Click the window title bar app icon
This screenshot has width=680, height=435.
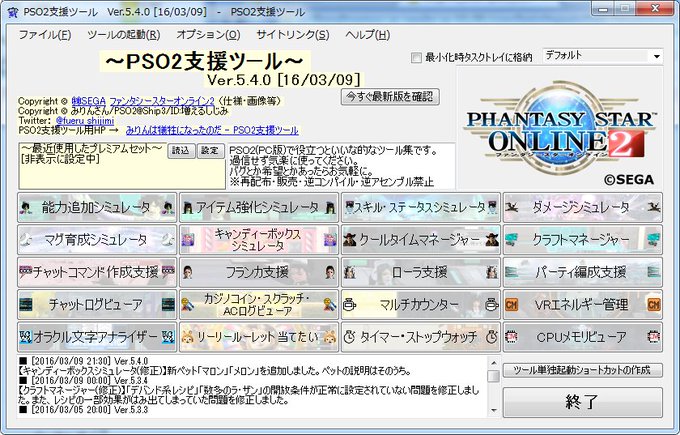[13, 12]
